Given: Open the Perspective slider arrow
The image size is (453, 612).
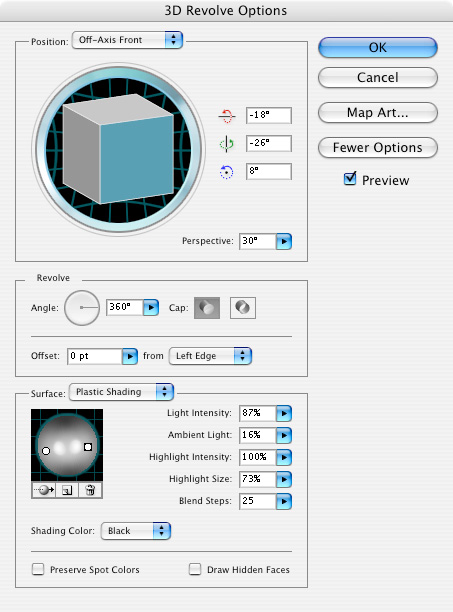Looking at the screenshot, I should 284,242.
